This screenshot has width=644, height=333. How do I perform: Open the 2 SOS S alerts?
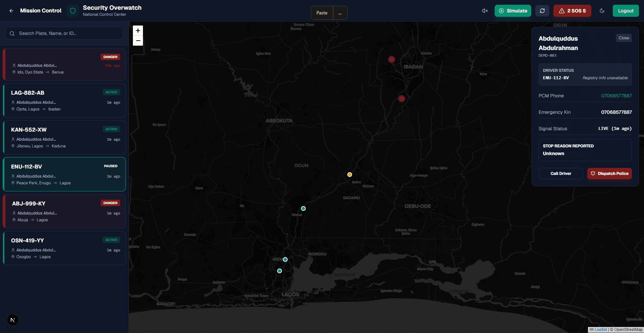pyautogui.click(x=572, y=11)
